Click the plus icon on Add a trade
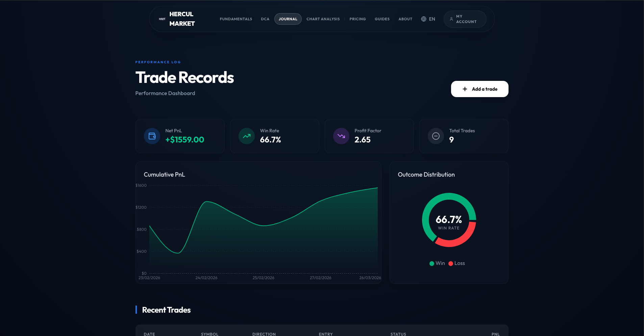 pos(465,89)
